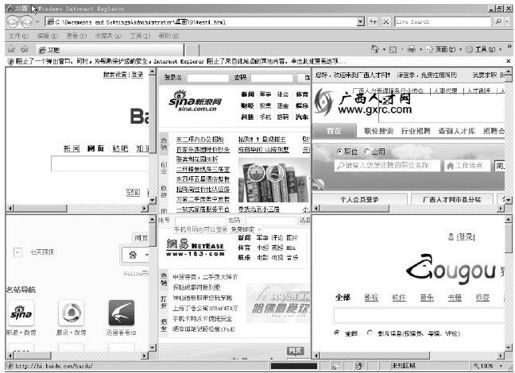Click the 首页 tab on gxrc site
This screenshot has height=373, width=515.
334,131
